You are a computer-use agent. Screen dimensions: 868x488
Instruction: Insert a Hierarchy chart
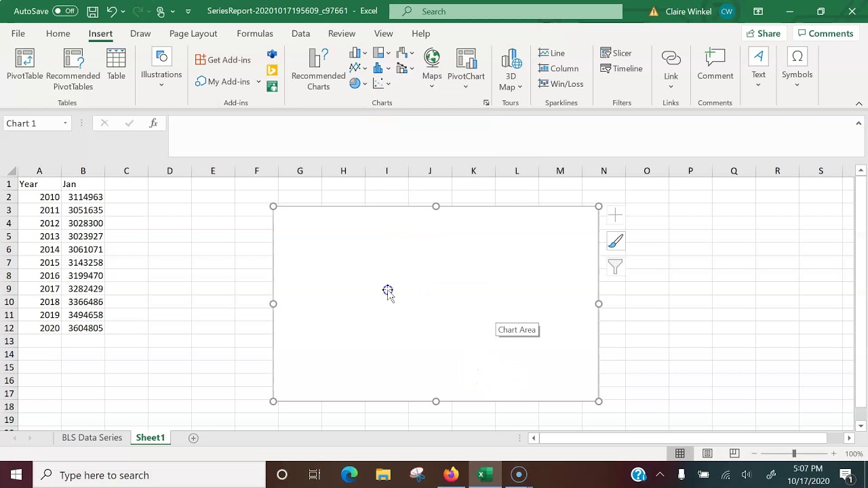[x=381, y=53]
